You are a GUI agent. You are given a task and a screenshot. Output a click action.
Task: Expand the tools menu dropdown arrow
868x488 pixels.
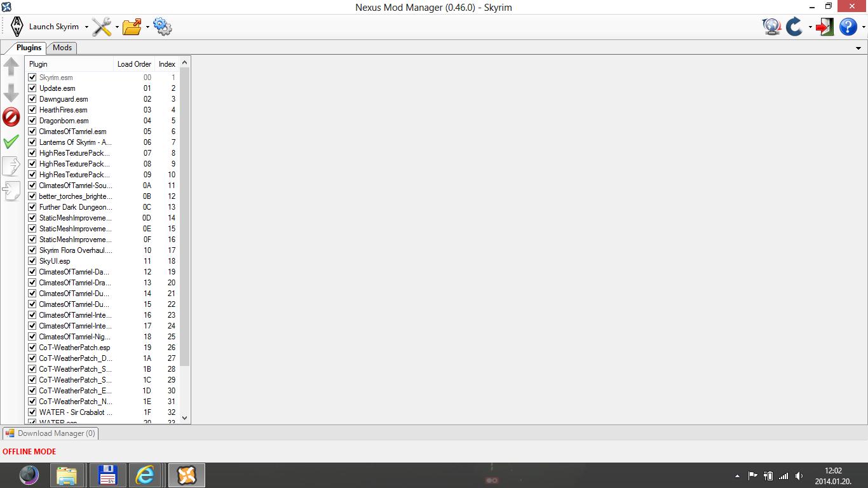click(118, 27)
